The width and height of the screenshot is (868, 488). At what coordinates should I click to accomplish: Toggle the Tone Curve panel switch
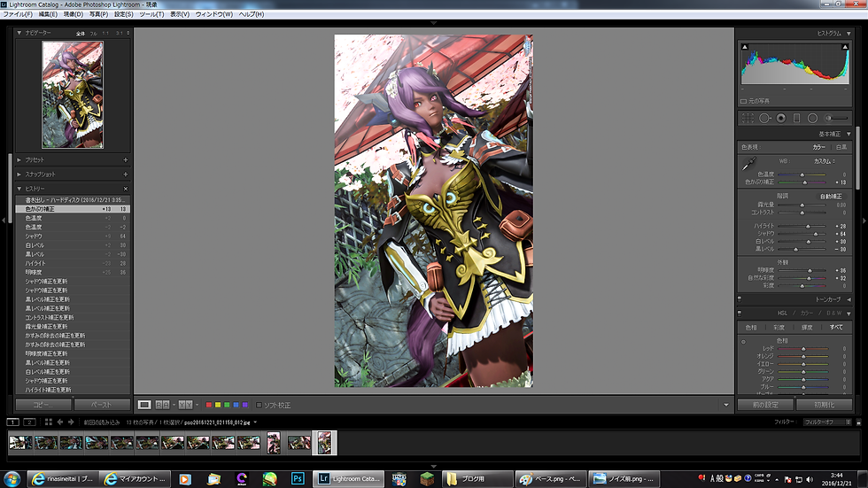click(740, 298)
